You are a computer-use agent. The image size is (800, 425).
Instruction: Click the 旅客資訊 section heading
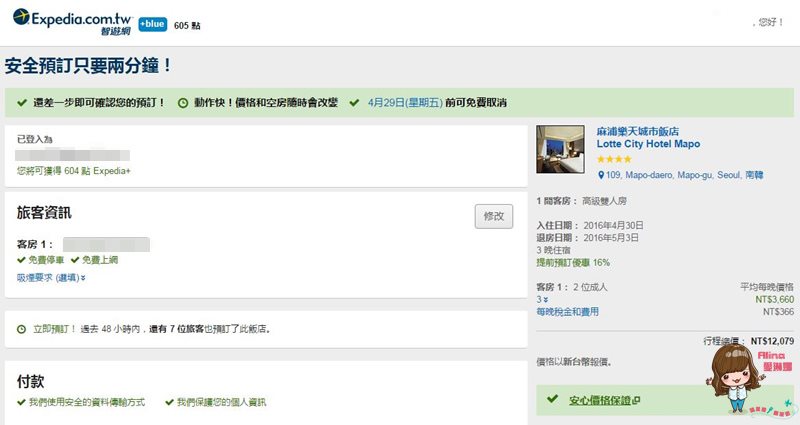point(44,213)
